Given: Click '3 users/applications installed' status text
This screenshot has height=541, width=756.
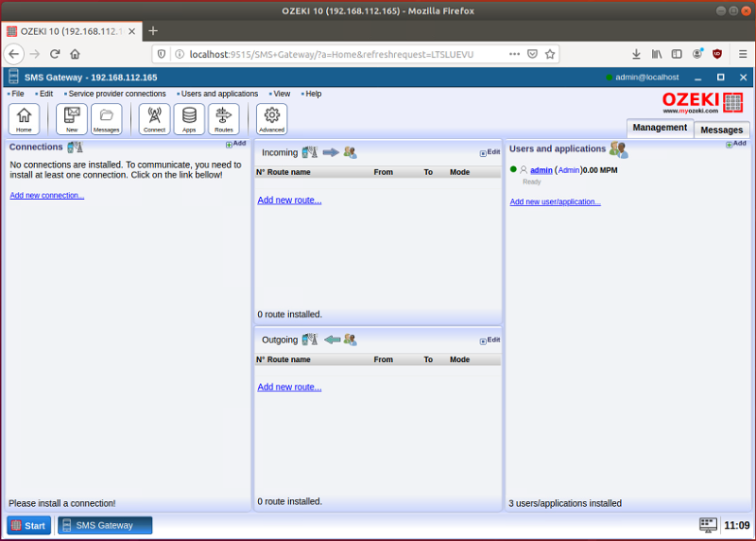Looking at the screenshot, I should (x=564, y=503).
